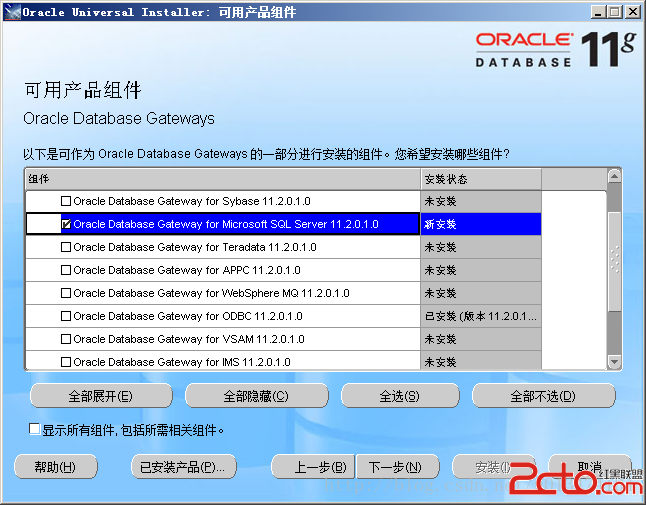This screenshot has height=505, width=646.
Task: Click the 全部展开(E) button
Action: (x=101, y=396)
